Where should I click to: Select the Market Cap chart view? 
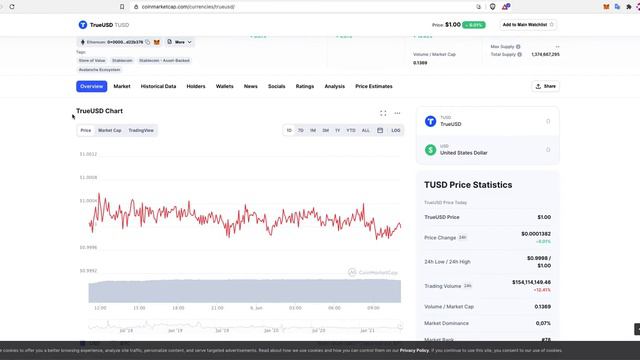coord(110,131)
